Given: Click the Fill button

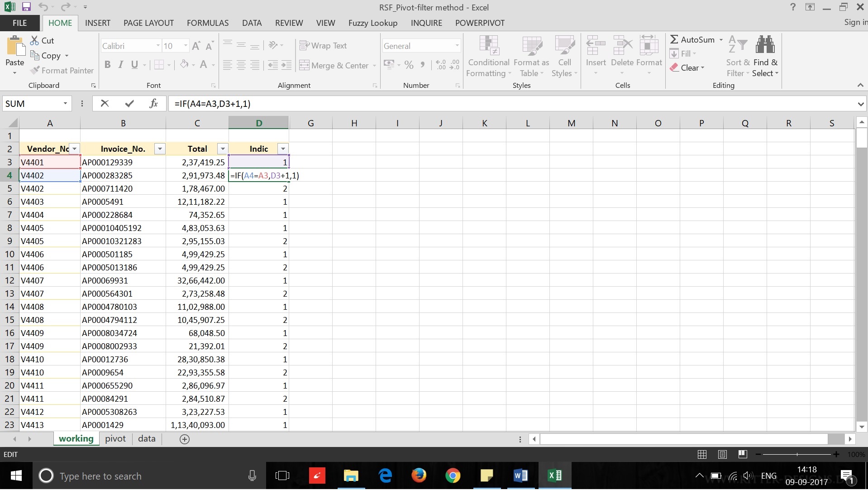Looking at the screenshot, I should (x=682, y=53).
